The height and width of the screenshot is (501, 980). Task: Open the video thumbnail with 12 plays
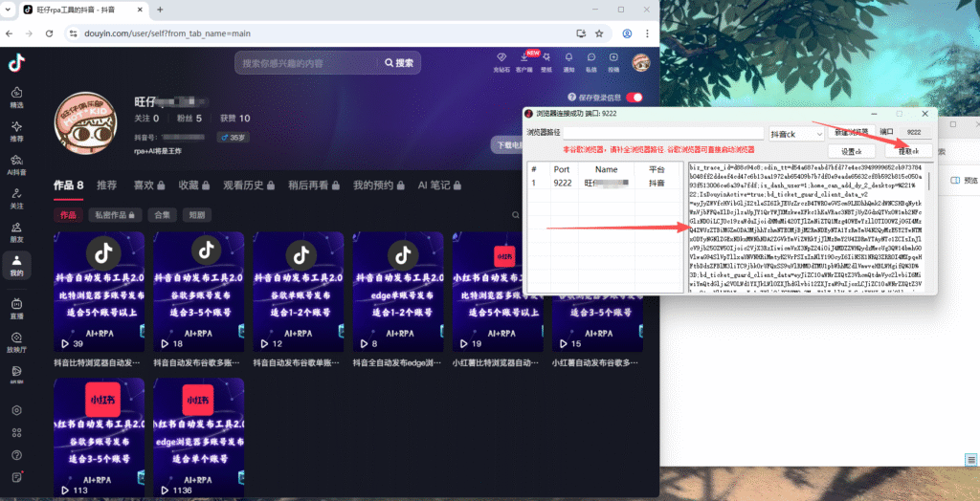tap(299, 292)
